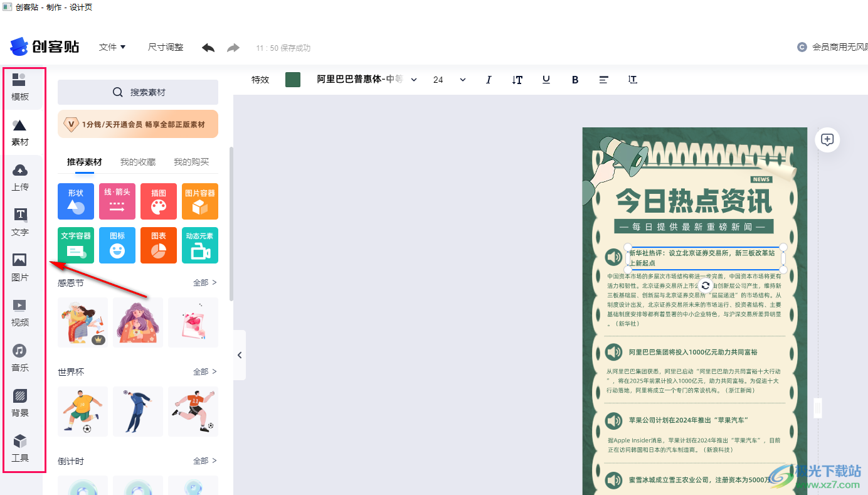Open the 上传 upload panel
Viewport: 868px width, 495px height.
[20, 178]
